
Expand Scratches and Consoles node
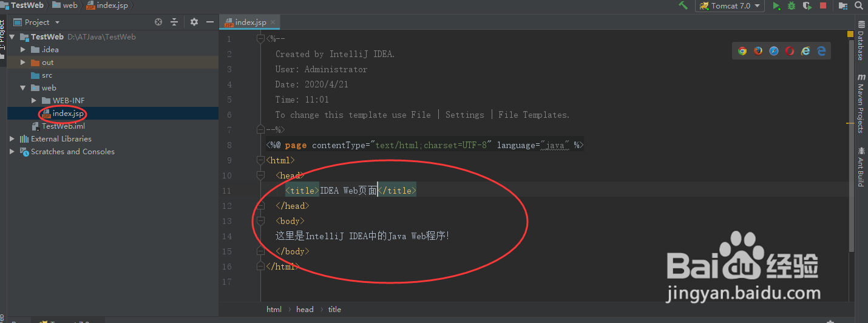click(12, 151)
